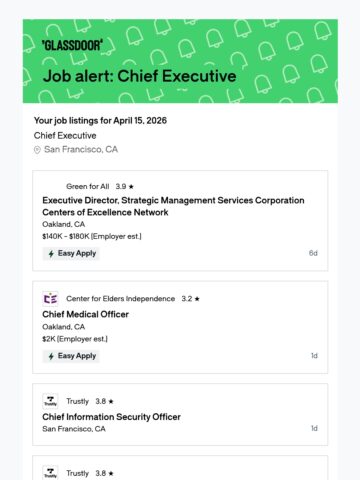Click the $140K - $180K salary estimate
Image resolution: width=360 pixels, height=480 pixels.
point(92,236)
